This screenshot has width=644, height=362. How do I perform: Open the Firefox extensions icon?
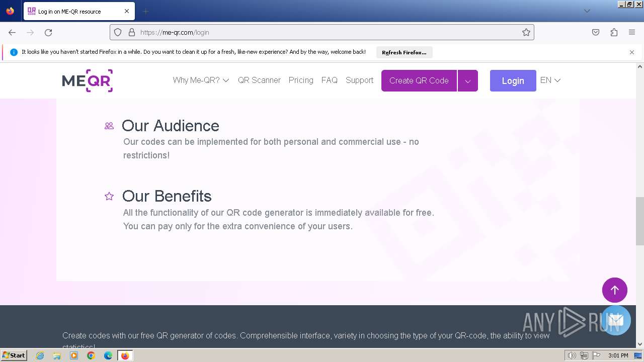[614, 32]
